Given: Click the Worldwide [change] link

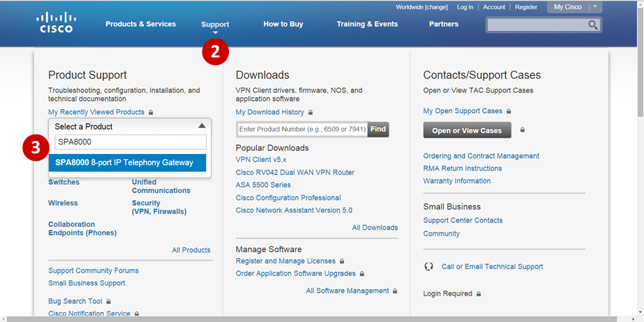Looking at the screenshot, I should [421, 7].
